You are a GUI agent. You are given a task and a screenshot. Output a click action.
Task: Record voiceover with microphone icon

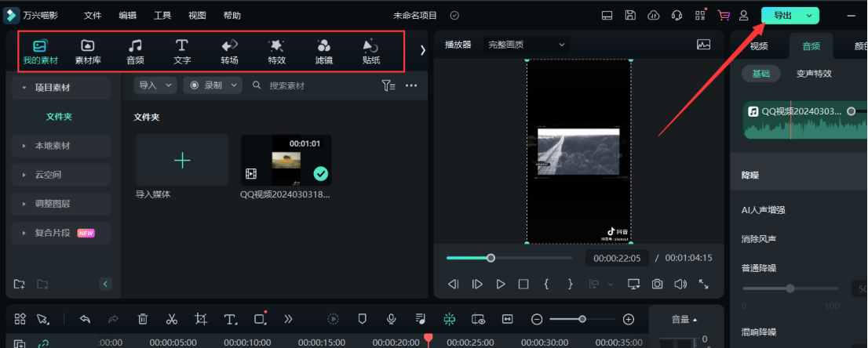coord(392,319)
